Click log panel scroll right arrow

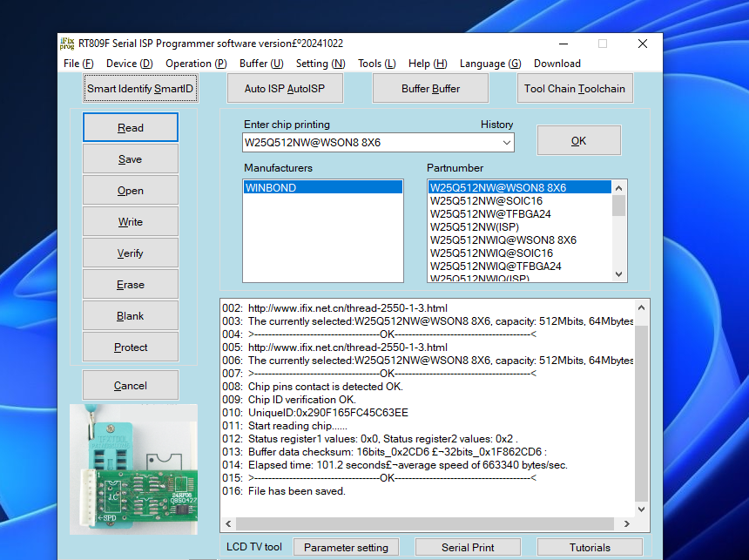(627, 524)
